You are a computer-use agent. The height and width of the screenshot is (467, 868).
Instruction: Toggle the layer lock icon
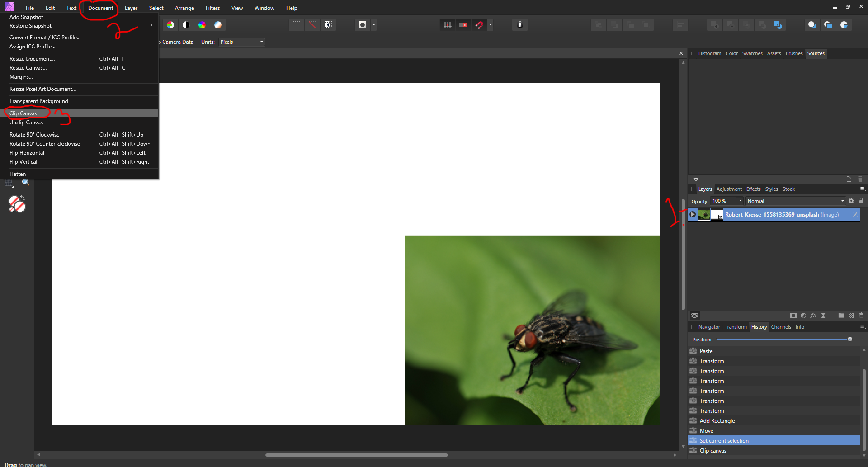861,201
